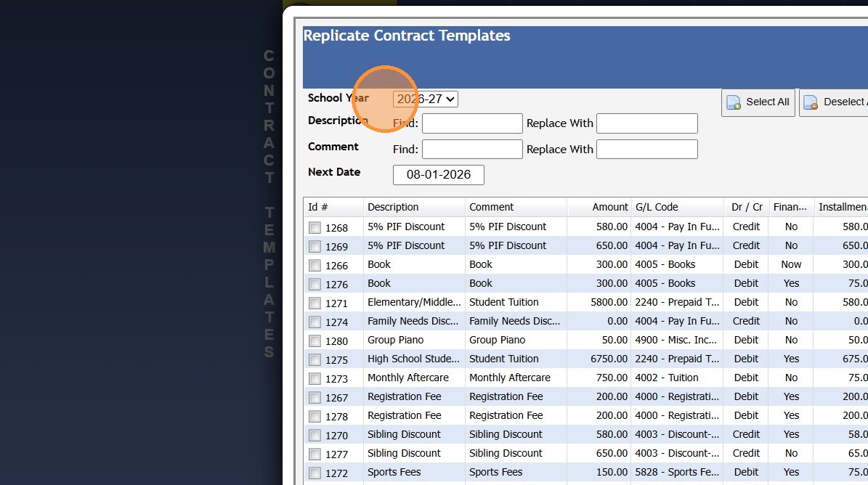The height and width of the screenshot is (485, 868).
Task: Sort by the G/L Code column header
Action: [678, 207]
